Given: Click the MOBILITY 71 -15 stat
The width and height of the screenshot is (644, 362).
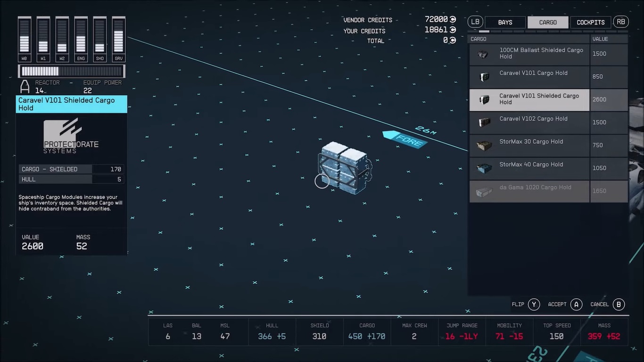Looking at the screenshot, I should pyautogui.click(x=510, y=332).
